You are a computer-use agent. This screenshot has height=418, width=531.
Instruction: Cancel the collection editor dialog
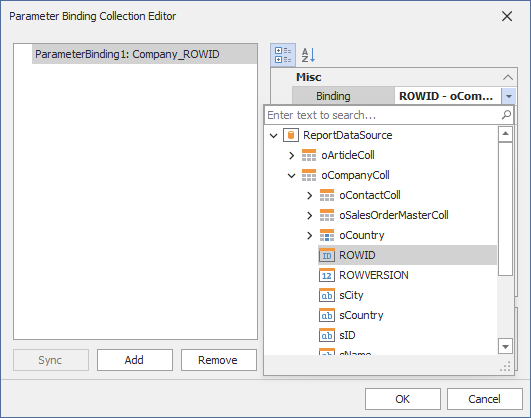point(485,399)
